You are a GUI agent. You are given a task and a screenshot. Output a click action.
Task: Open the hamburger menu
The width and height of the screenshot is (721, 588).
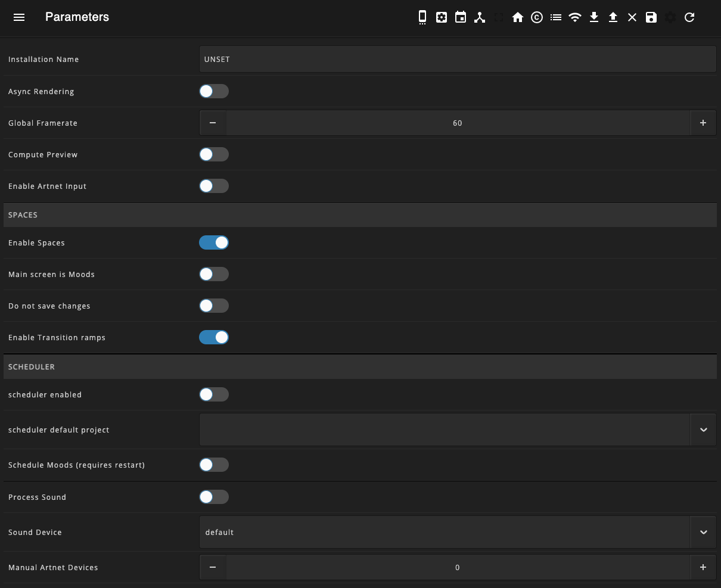point(19,17)
